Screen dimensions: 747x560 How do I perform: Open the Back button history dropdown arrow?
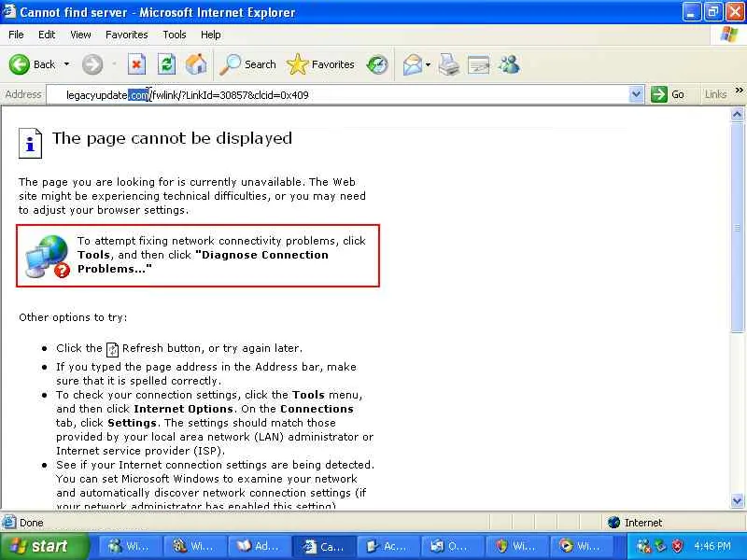pos(66,64)
